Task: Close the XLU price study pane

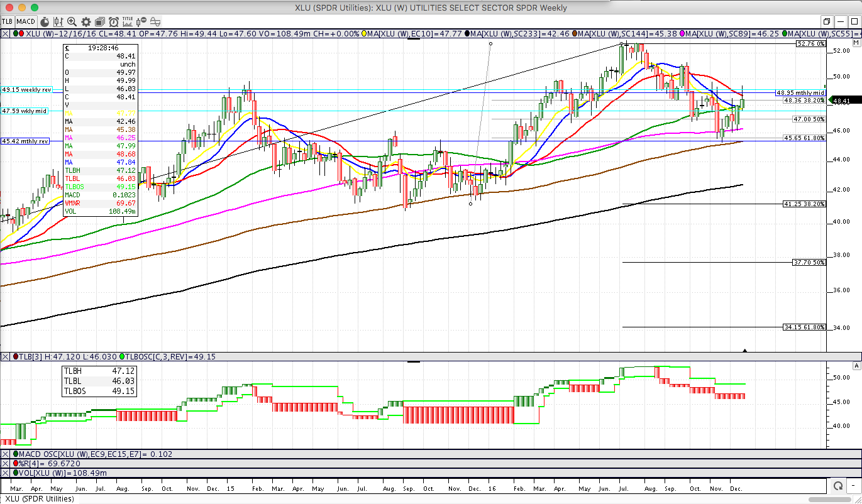Action: pyautogui.click(x=5, y=33)
